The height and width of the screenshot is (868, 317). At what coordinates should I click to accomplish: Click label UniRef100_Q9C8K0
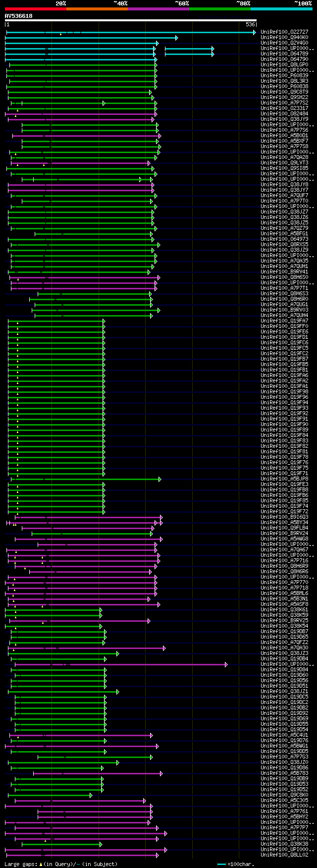tap(284, 795)
